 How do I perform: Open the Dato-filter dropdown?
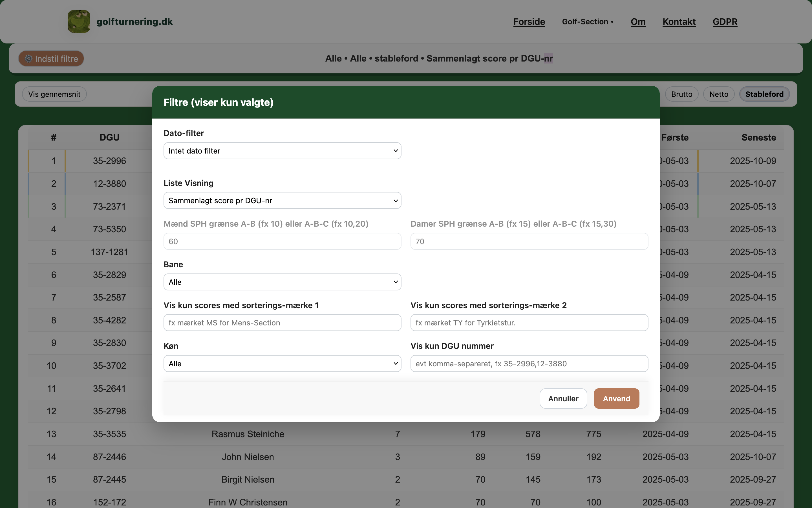(x=282, y=151)
